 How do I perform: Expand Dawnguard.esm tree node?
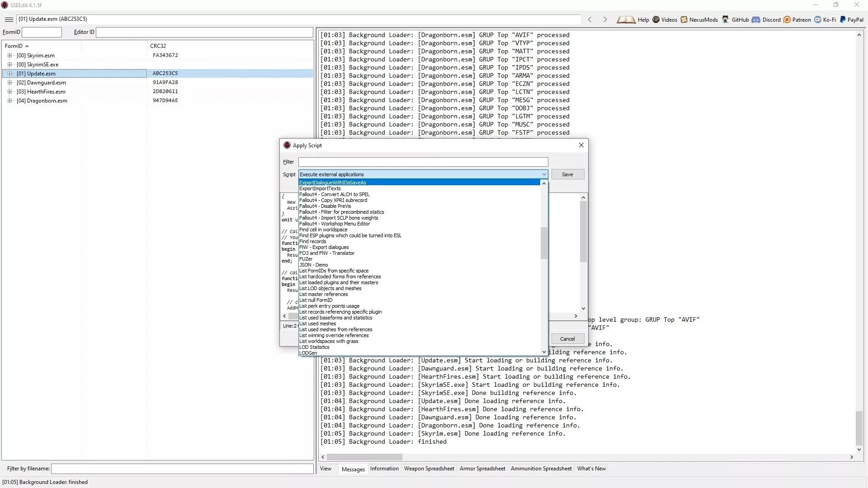9,83
